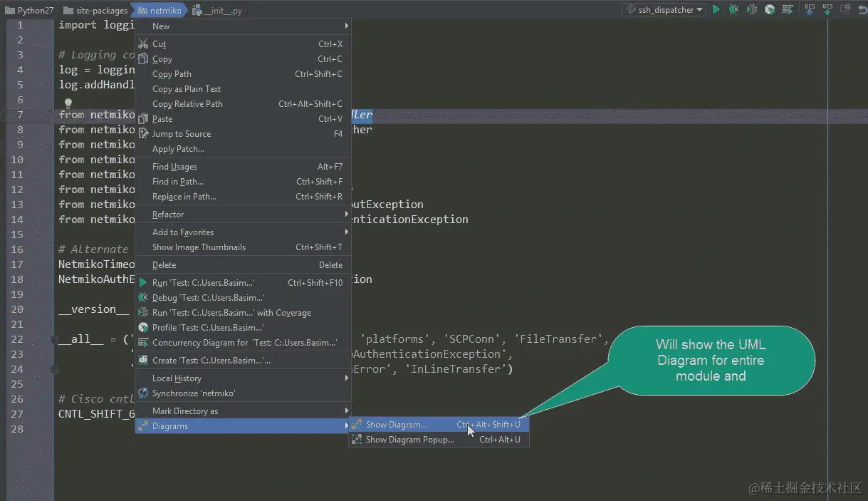Select Create 'Test: C:.Users.Basim...' entry
This screenshot has height=501, width=868.
pyautogui.click(x=244, y=361)
